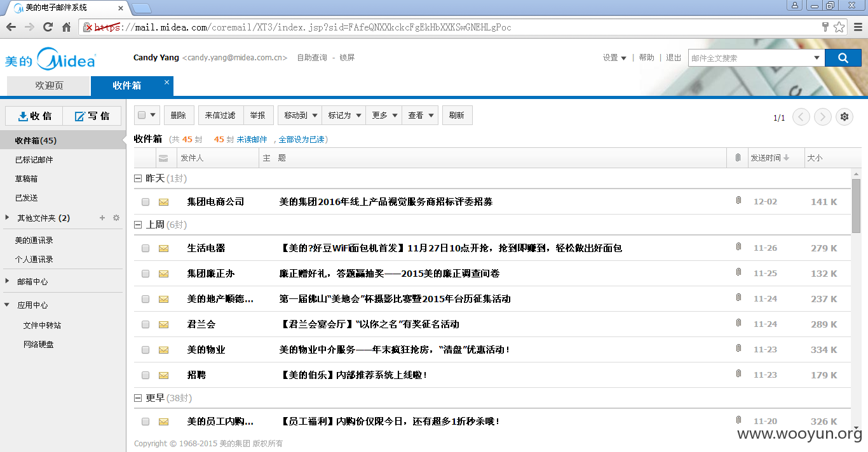Click envelope icon of 君兰会 mail
The image size is (868, 452).
click(x=163, y=324)
